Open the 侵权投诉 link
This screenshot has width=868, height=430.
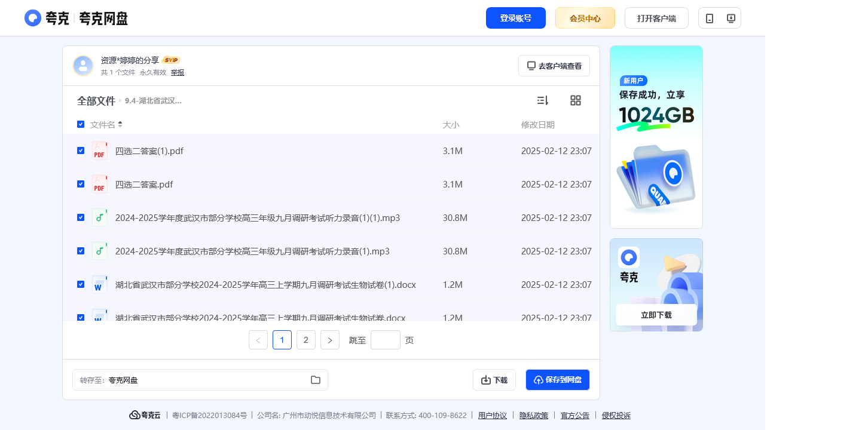click(x=616, y=415)
